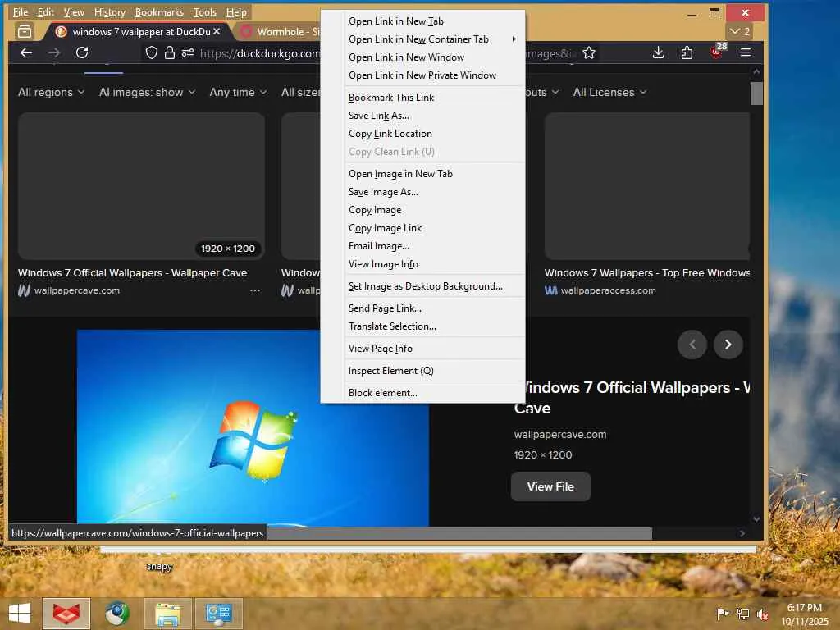Select Copy Image Link entry
The width and height of the screenshot is (840, 630).
(x=435, y=228)
